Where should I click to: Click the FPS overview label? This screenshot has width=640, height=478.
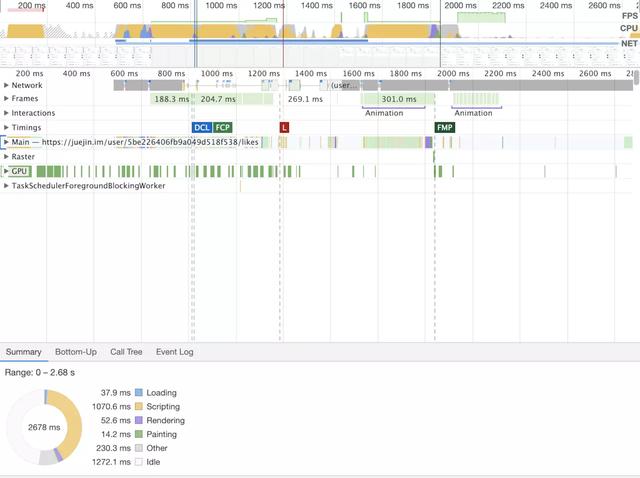point(629,16)
